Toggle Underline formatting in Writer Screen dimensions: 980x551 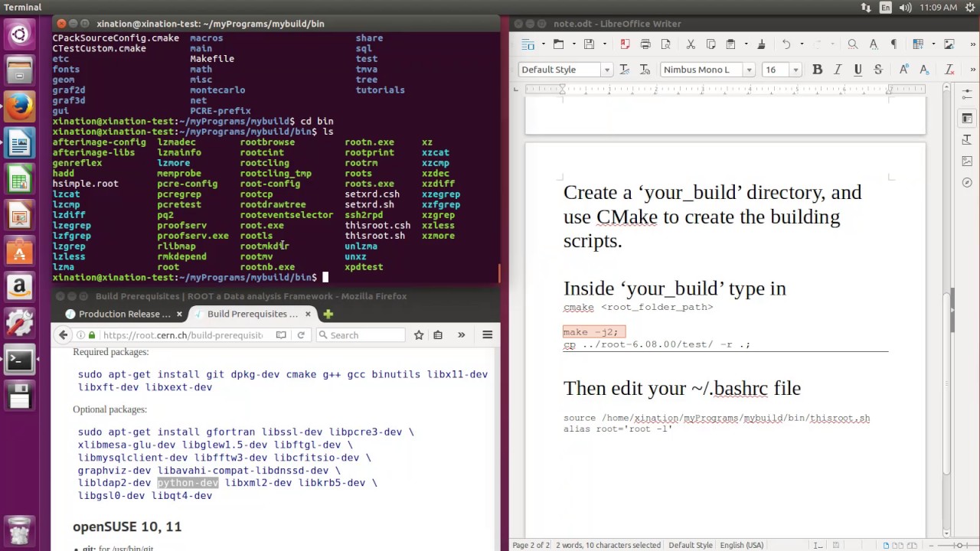point(857,70)
